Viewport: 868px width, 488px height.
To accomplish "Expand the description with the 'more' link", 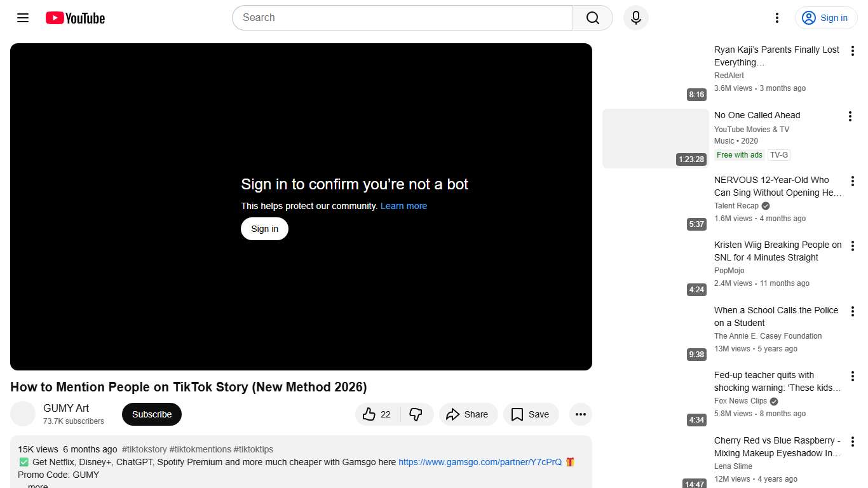I will (x=37, y=485).
